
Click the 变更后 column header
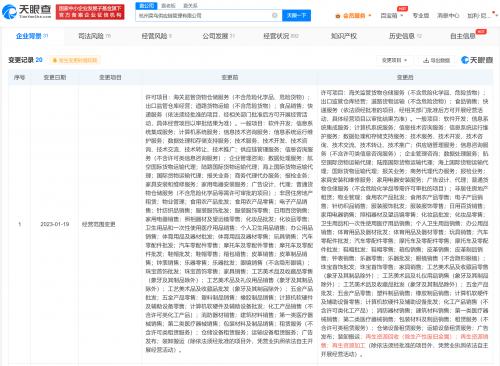(405, 77)
